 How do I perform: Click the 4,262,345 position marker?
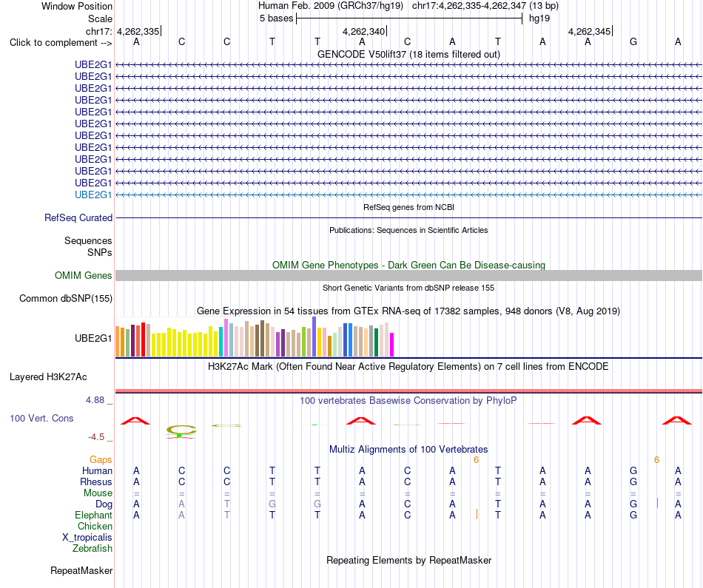pyautogui.click(x=590, y=31)
